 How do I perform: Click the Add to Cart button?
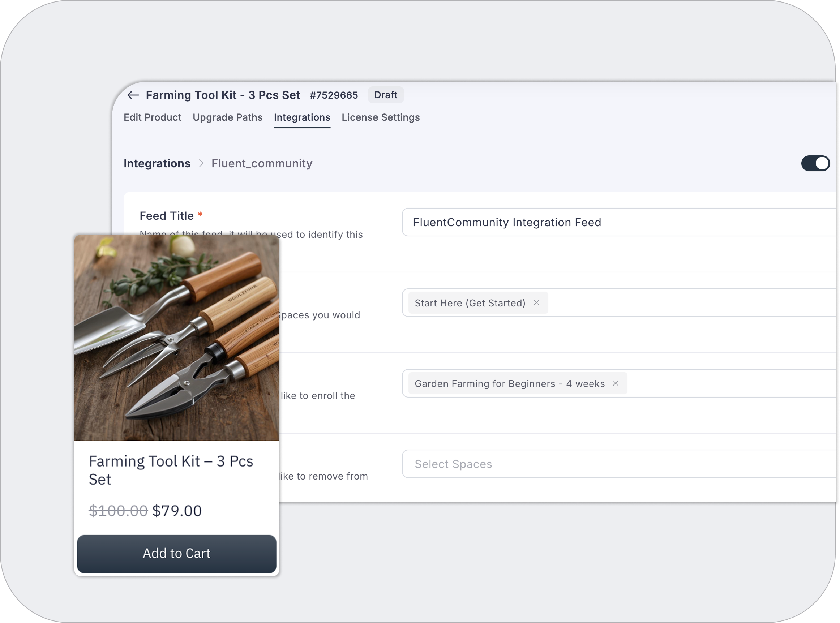coord(176,553)
